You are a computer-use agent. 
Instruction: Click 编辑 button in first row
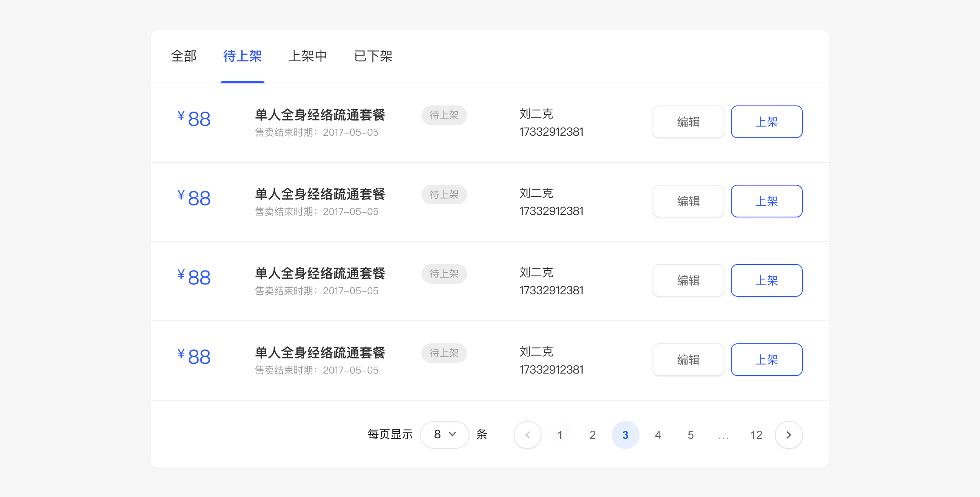[688, 122]
